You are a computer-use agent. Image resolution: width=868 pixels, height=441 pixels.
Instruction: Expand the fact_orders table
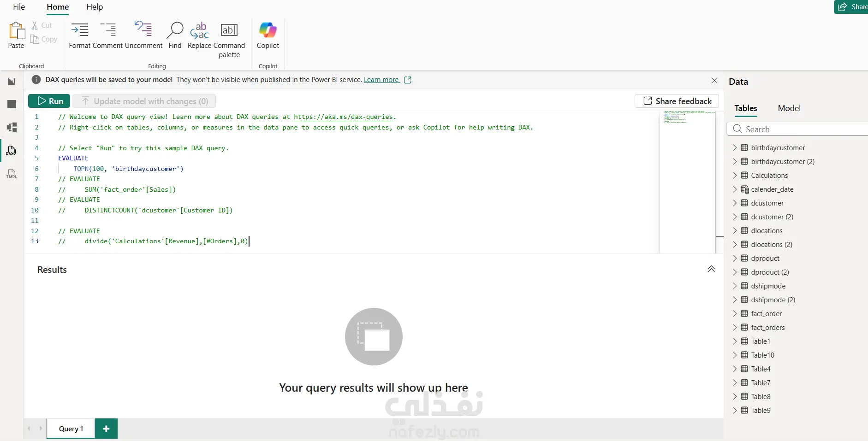[735, 327]
